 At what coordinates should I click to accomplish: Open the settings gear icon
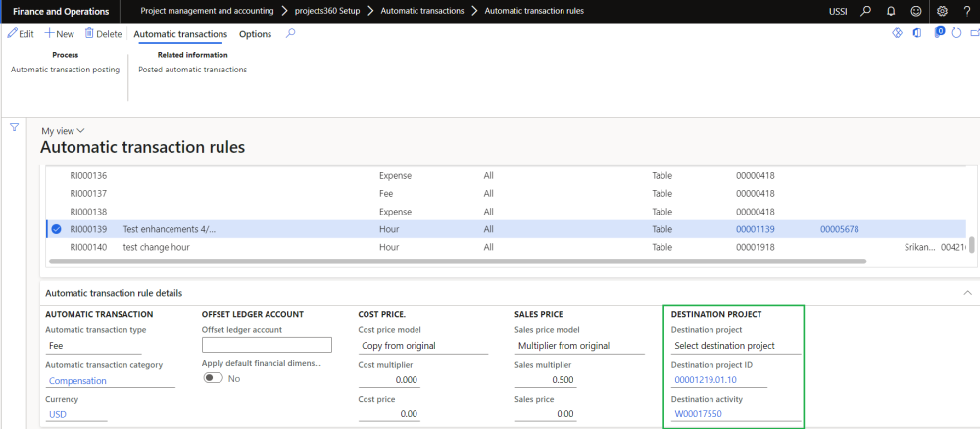[x=942, y=10]
